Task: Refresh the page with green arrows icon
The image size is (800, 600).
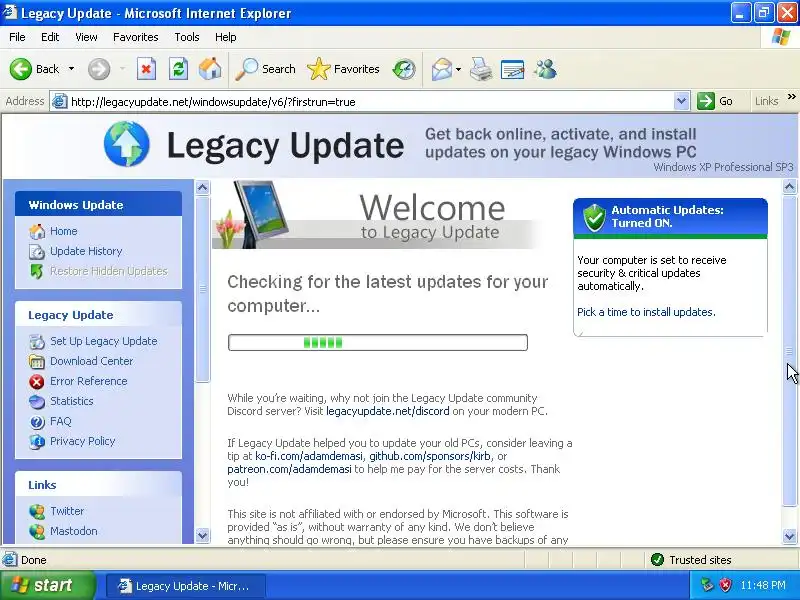Action: tap(178, 69)
